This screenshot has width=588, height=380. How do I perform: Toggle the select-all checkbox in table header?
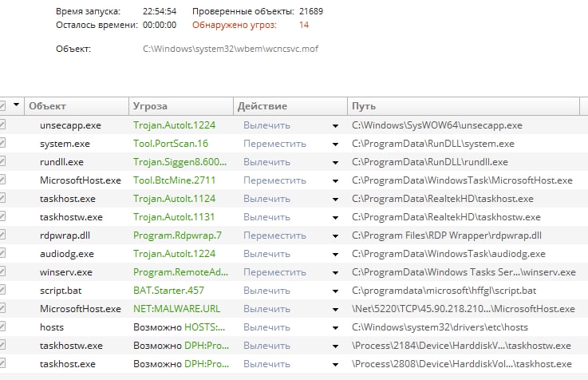click(x=2, y=106)
